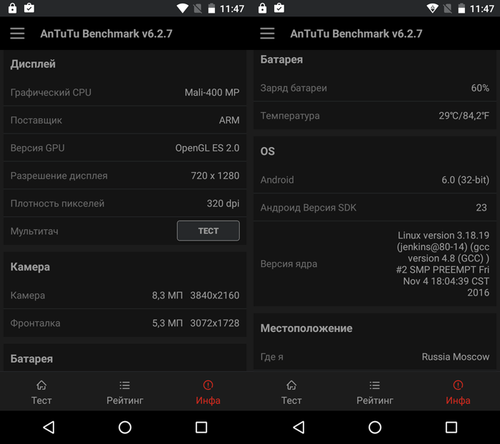The width and height of the screenshot is (500, 444).
Task: Tap Android home circle in right screen
Action: 375,427
